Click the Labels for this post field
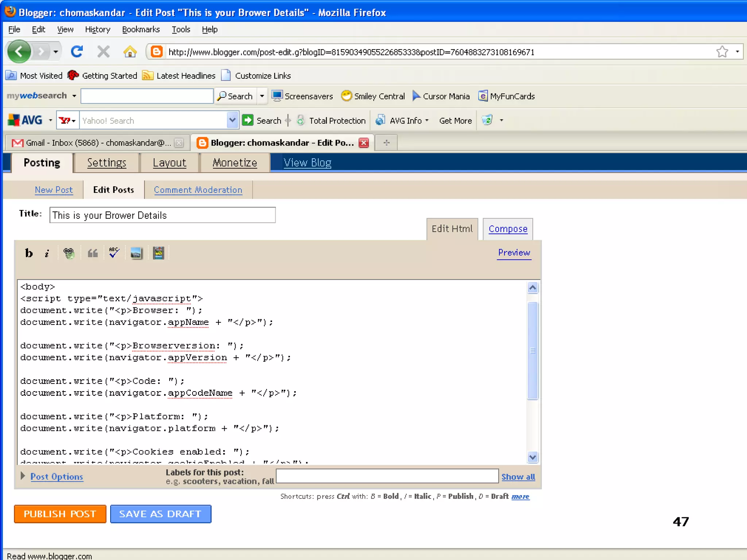Screen dimensions: 747x560 click(x=387, y=476)
